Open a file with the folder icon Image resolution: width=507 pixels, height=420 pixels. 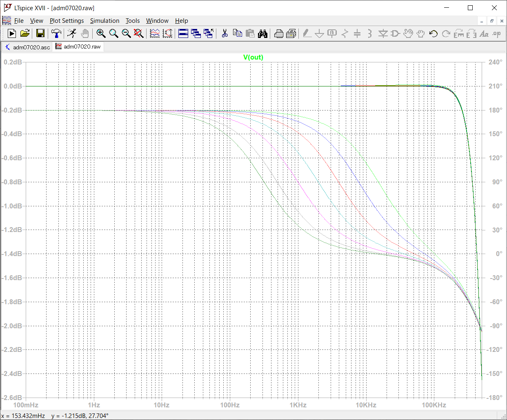pyautogui.click(x=25, y=33)
